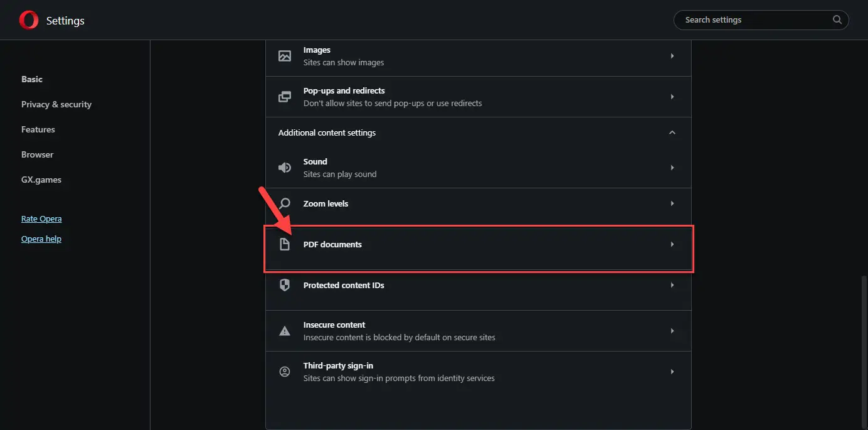Go to the Browser settings section
Image resolution: width=868 pixels, height=430 pixels.
click(x=38, y=154)
